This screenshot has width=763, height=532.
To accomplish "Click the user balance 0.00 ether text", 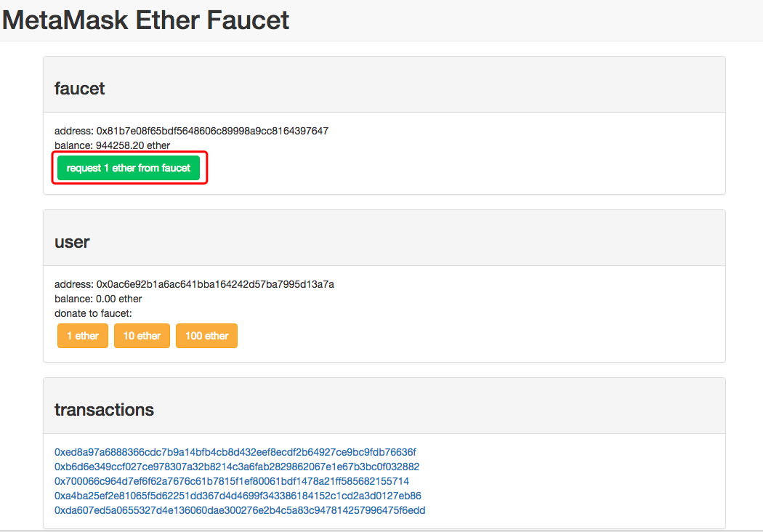I will click(118, 299).
